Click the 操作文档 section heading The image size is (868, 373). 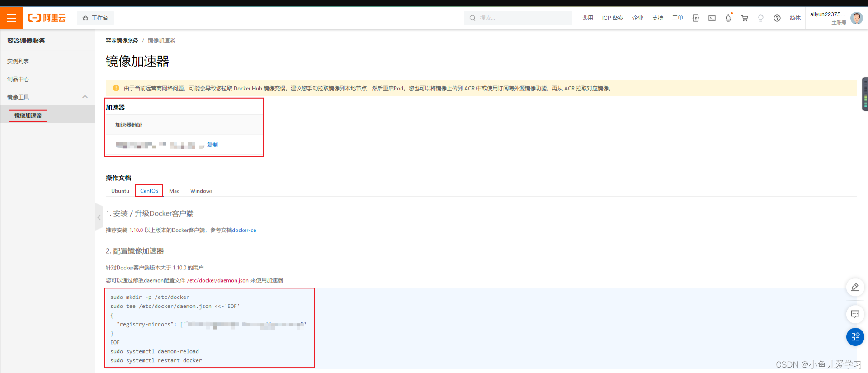point(118,178)
